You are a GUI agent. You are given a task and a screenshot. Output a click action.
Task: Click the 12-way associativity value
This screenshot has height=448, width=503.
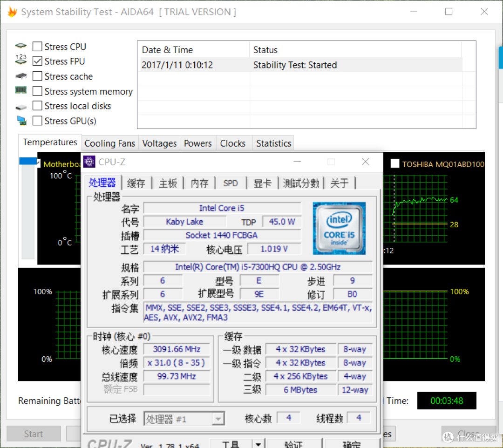(x=355, y=390)
